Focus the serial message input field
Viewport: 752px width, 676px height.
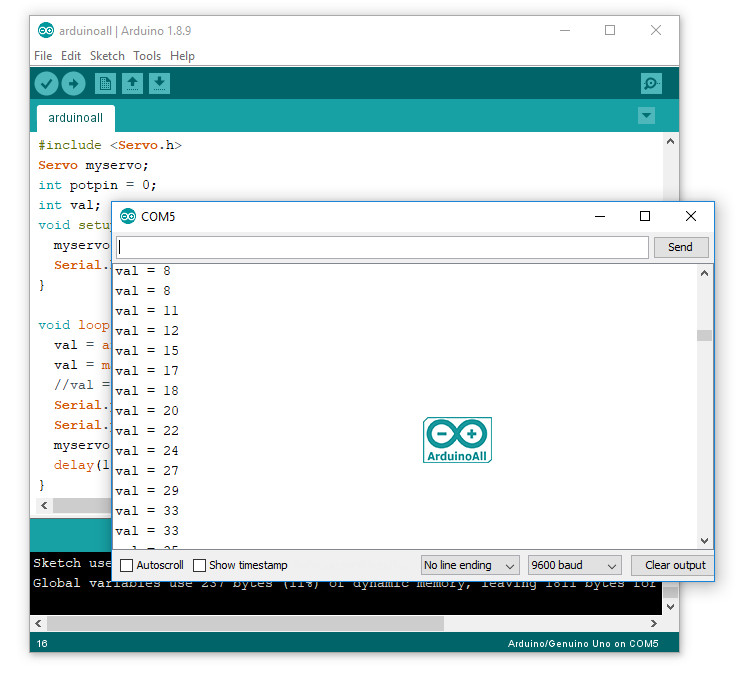(383, 247)
